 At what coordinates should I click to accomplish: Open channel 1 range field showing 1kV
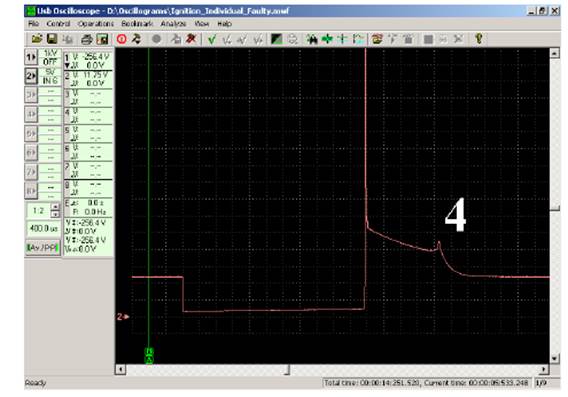click(50, 53)
